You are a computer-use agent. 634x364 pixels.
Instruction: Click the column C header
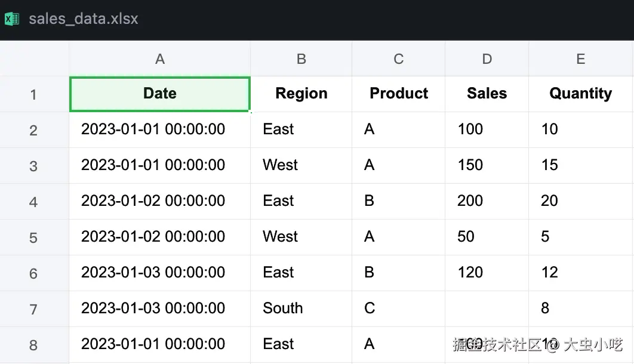[x=398, y=58]
